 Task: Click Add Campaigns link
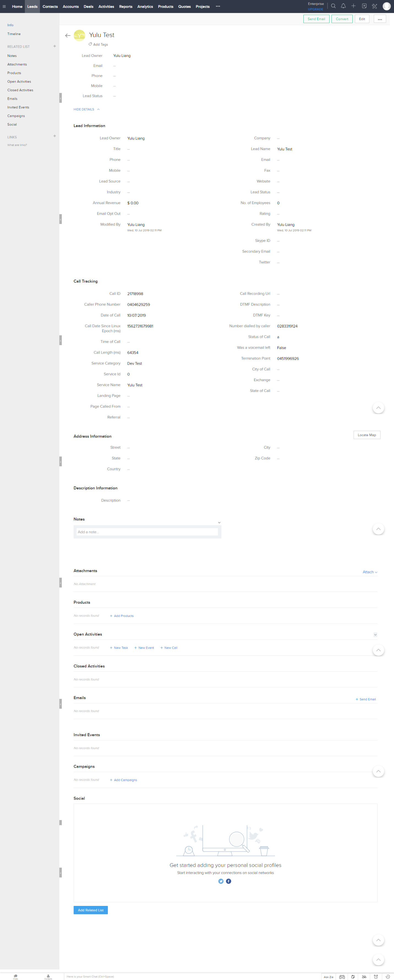pyautogui.click(x=123, y=780)
